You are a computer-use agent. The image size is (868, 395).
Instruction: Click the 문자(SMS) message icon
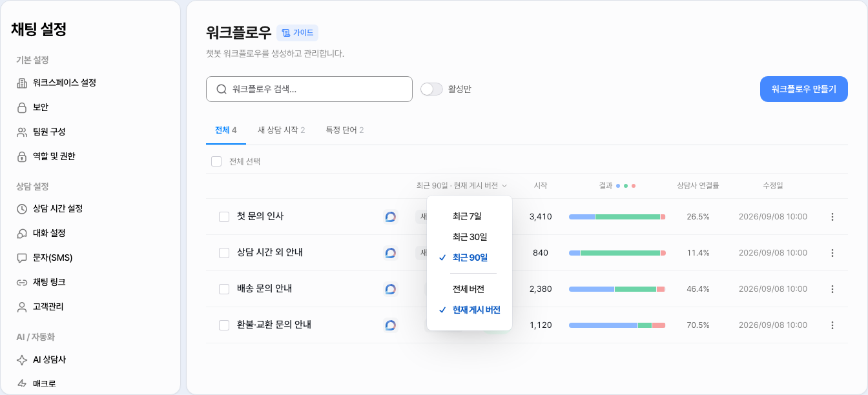coord(22,258)
